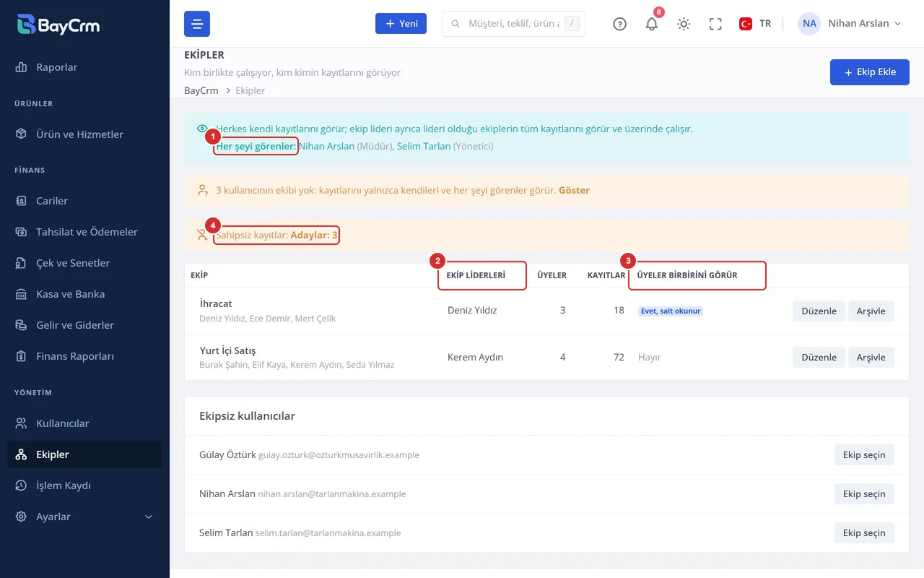Enter fullscreen mode via the fullscreen icon
Image resolution: width=924 pixels, height=578 pixels.
click(715, 24)
